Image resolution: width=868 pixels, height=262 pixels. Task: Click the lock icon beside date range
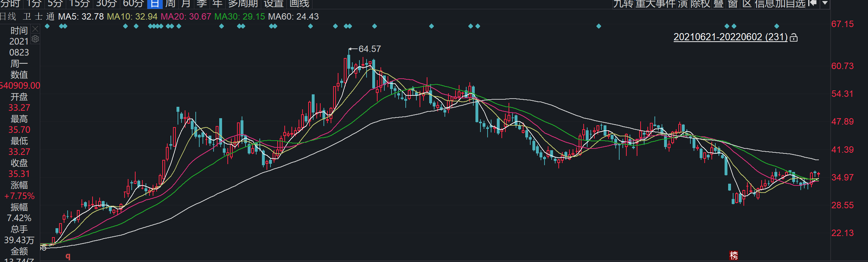[x=794, y=37]
